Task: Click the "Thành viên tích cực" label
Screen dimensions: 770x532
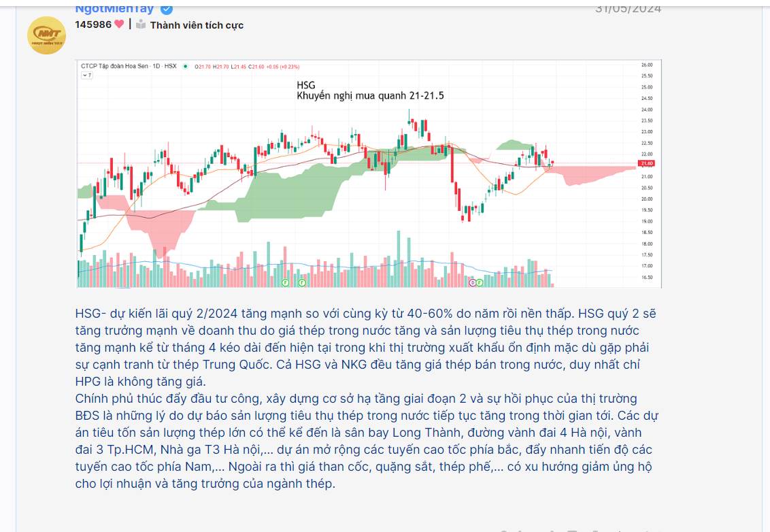Action: [x=197, y=25]
